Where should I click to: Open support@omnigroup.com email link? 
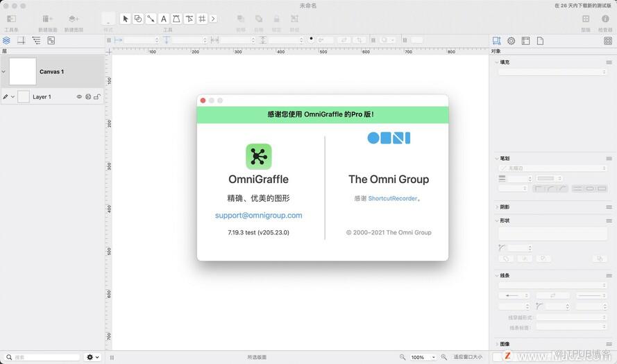[x=258, y=216]
